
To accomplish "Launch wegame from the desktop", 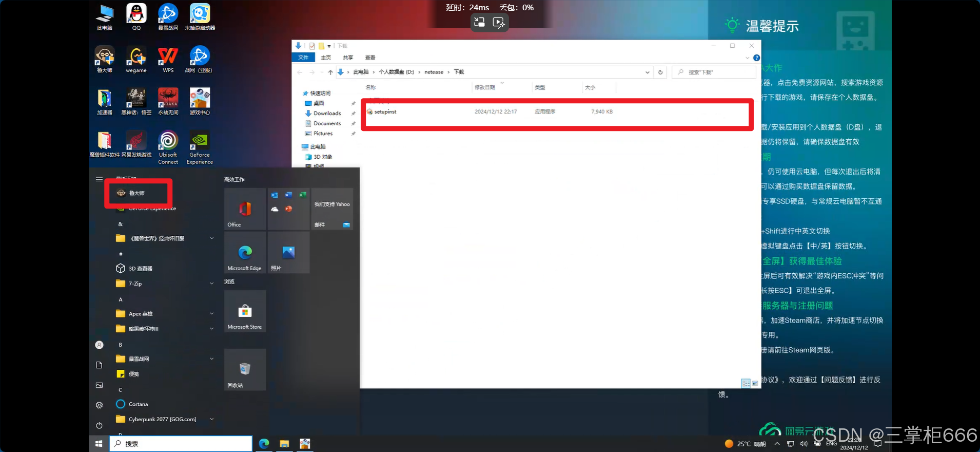I will (x=136, y=59).
